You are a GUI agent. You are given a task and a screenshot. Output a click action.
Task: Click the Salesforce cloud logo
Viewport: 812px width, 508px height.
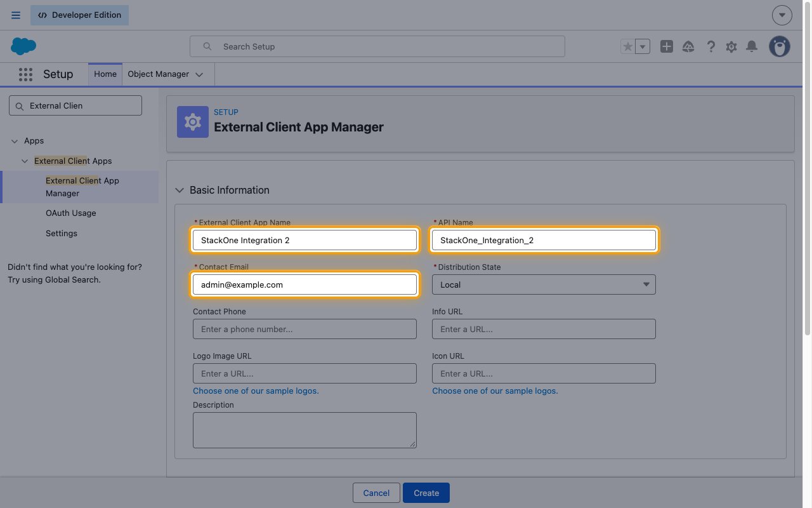click(23, 46)
